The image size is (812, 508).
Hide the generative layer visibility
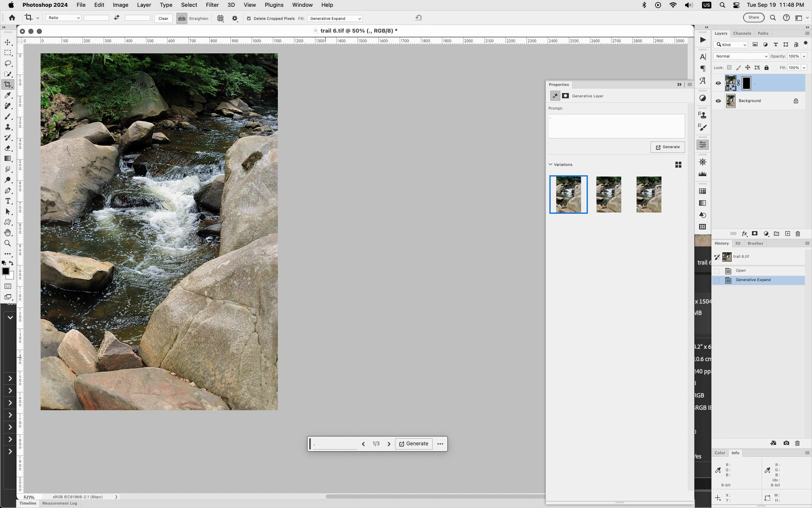718,83
